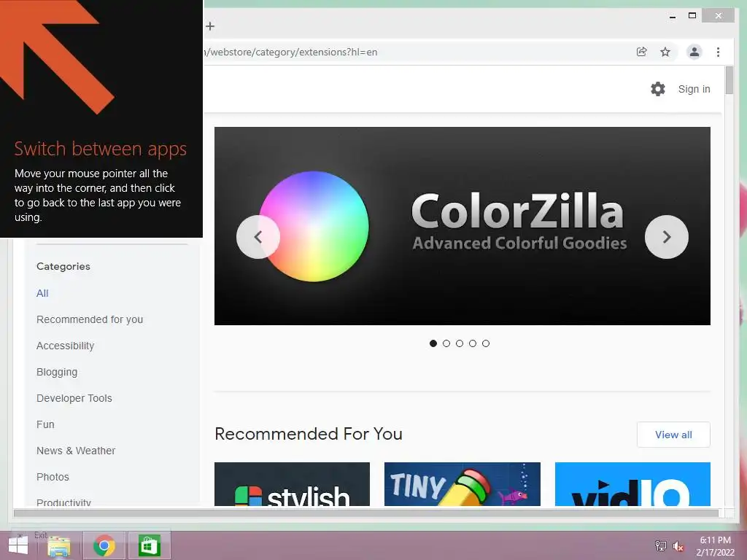
Task: Click the network tray icon
Action: [x=661, y=545]
